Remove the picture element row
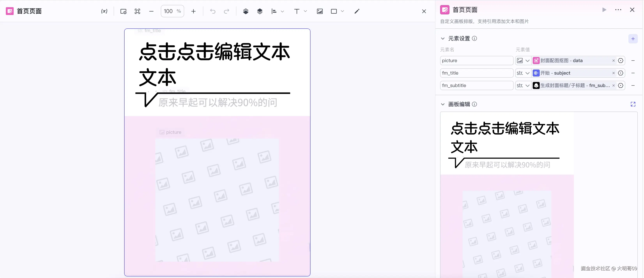Screen dimensions: 644x278 [x=633, y=60]
